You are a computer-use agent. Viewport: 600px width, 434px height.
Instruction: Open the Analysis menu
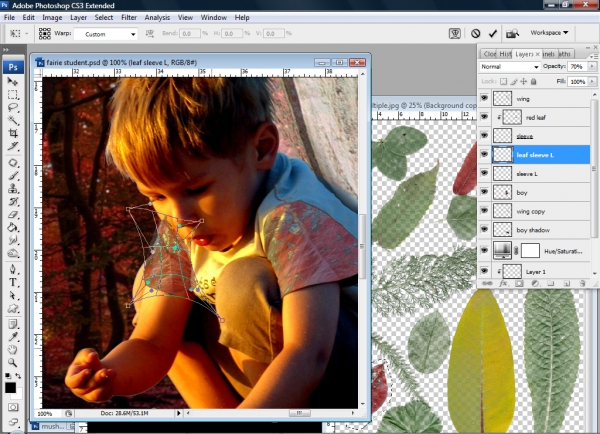157,18
